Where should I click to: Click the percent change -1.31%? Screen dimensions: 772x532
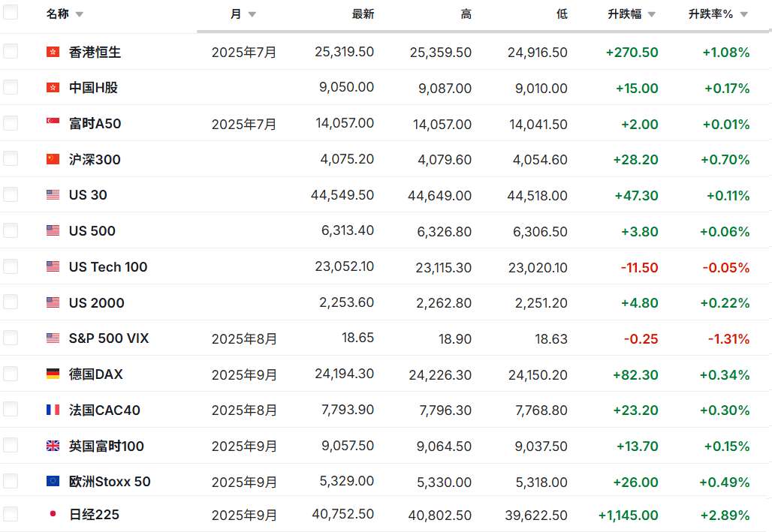[728, 338]
